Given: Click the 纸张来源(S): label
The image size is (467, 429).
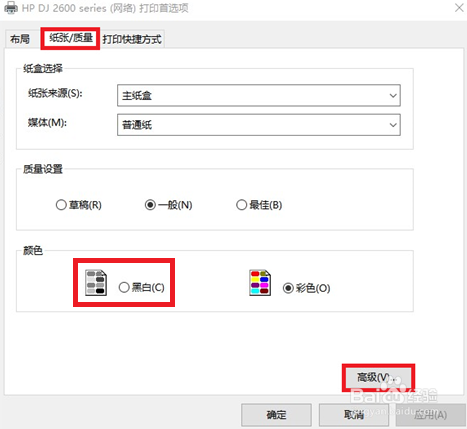Looking at the screenshot, I should pos(55,93).
